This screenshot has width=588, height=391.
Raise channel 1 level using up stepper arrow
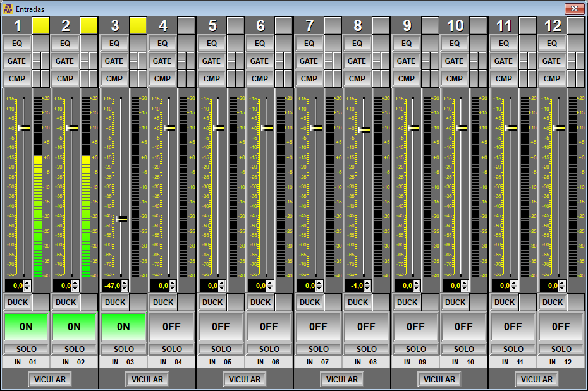(27, 283)
